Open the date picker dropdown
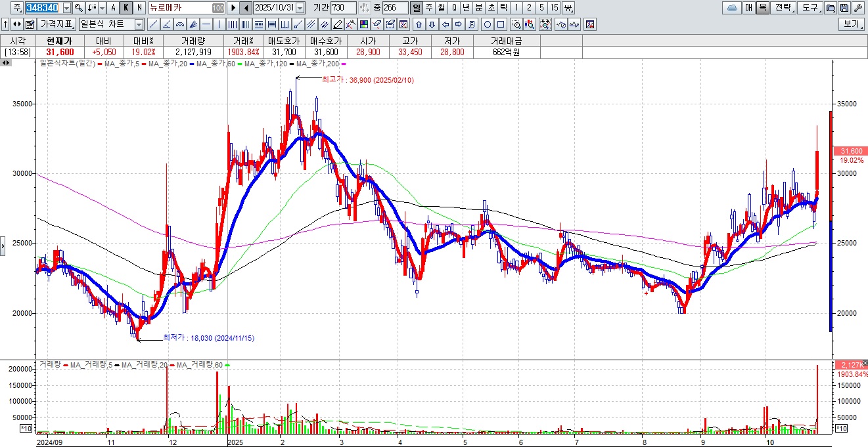 tap(300, 8)
